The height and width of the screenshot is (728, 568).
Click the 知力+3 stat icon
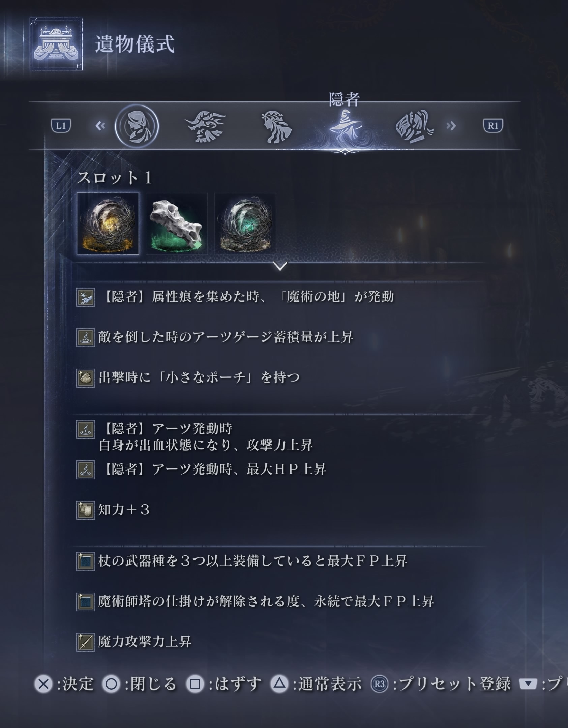(x=85, y=510)
